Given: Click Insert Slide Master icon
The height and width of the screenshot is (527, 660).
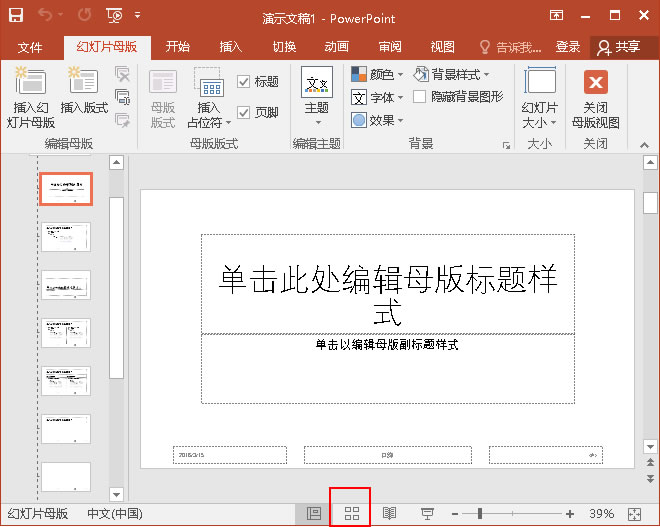Looking at the screenshot, I should coord(30,83).
